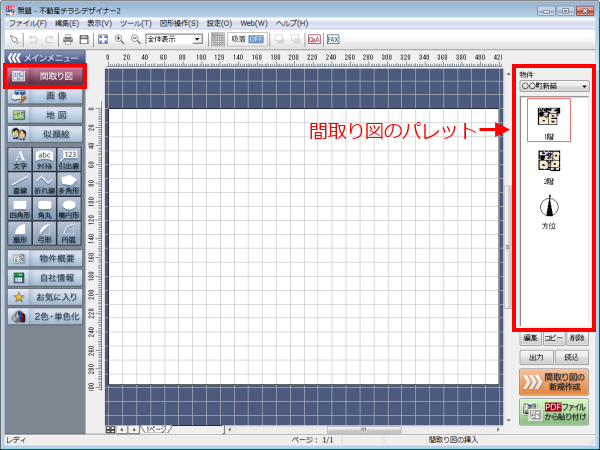Choose the 多角形 polygon shape tool

69,183
